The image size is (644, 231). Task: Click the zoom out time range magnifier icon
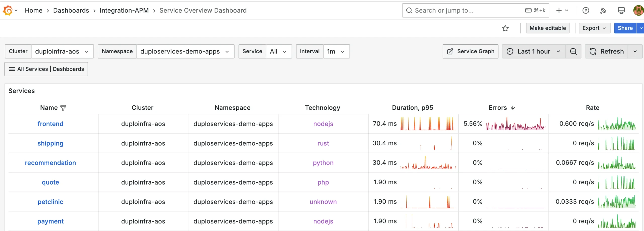[573, 51]
